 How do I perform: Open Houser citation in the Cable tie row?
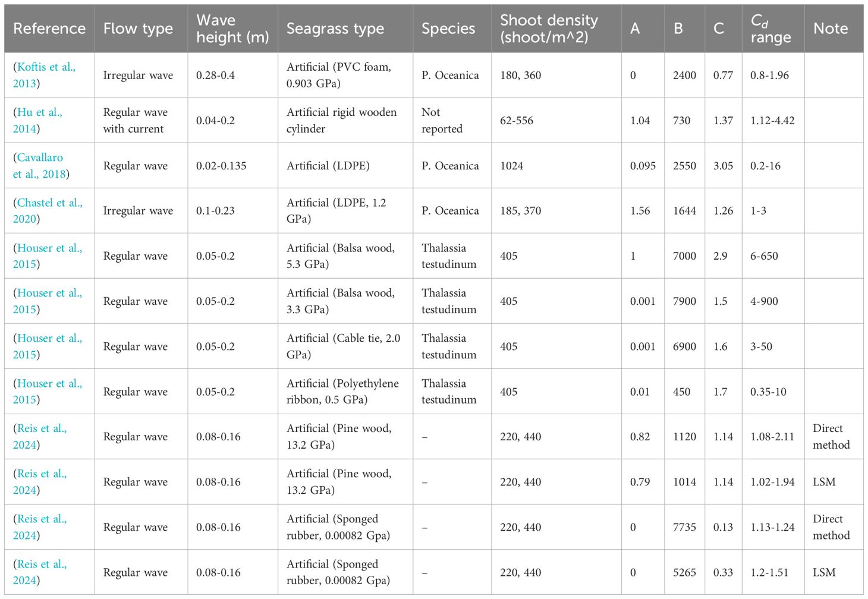(x=49, y=338)
